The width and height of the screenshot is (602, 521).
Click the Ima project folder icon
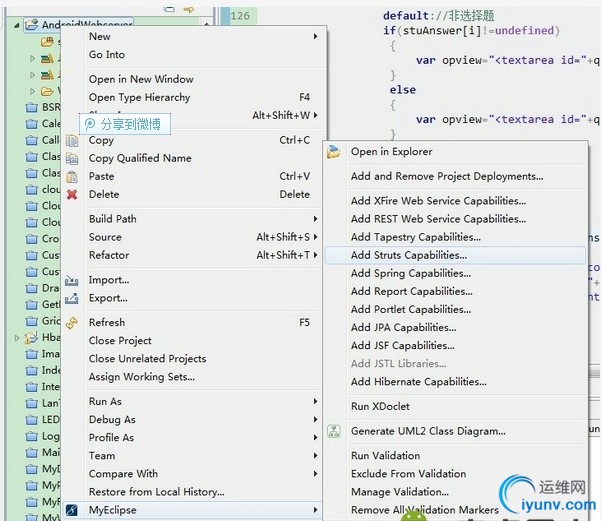[x=31, y=354]
